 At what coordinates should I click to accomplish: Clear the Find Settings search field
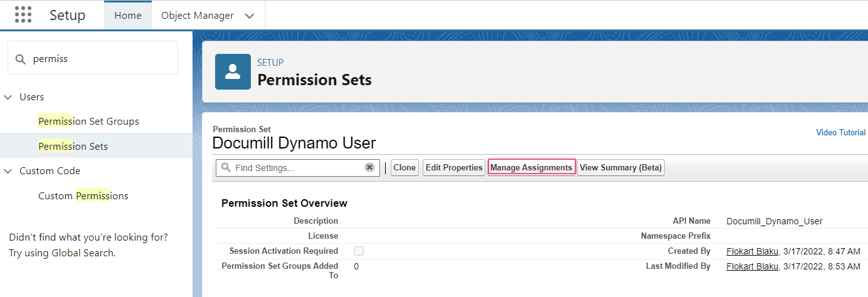(x=370, y=167)
